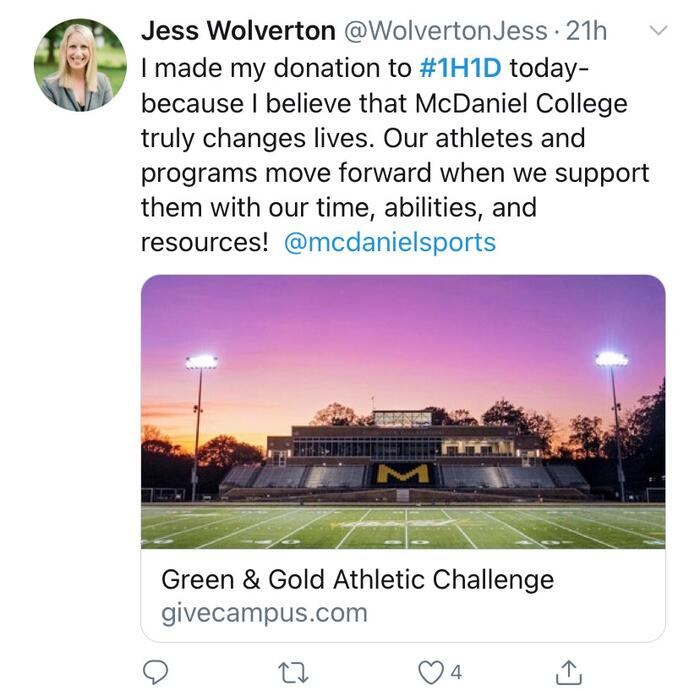Screen dimensions: 700x691
Task: Open the tweet via the 21h timestamp
Action: tap(586, 31)
